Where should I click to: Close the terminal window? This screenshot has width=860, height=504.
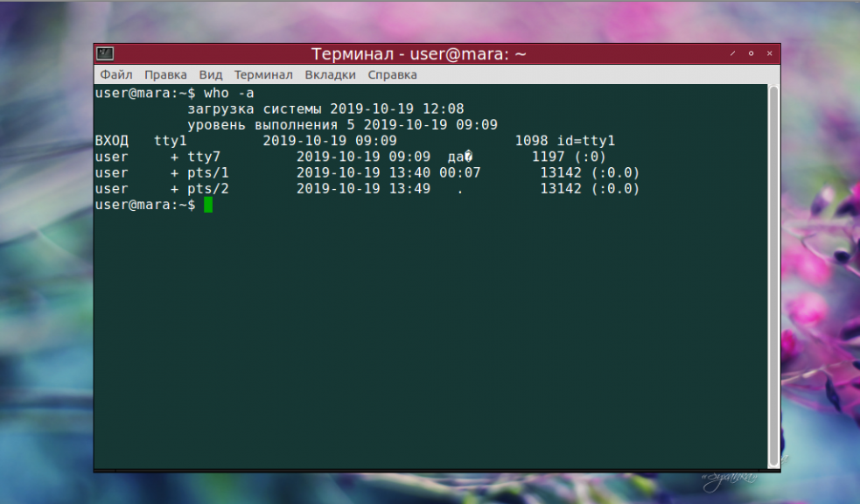tap(770, 53)
